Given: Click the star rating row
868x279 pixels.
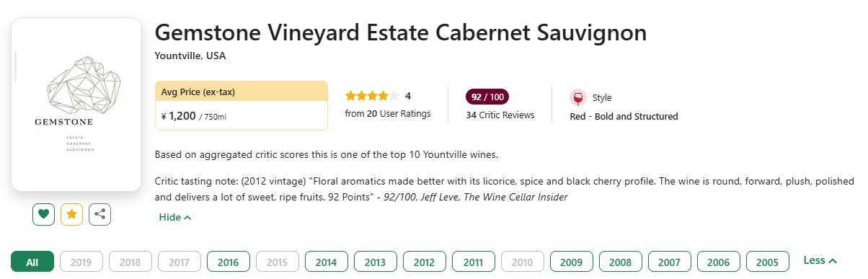Looking at the screenshot, I should [372, 96].
